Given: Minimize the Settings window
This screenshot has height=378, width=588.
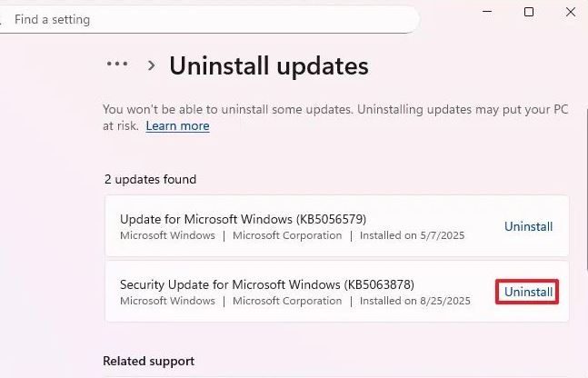Looking at the screenshot, I should 488,12.
